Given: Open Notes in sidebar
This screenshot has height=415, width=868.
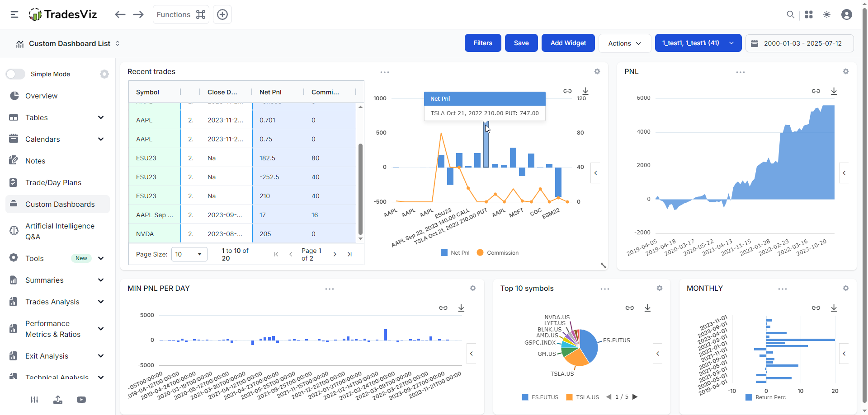Looking at the screenshot, I should (57, 161).
